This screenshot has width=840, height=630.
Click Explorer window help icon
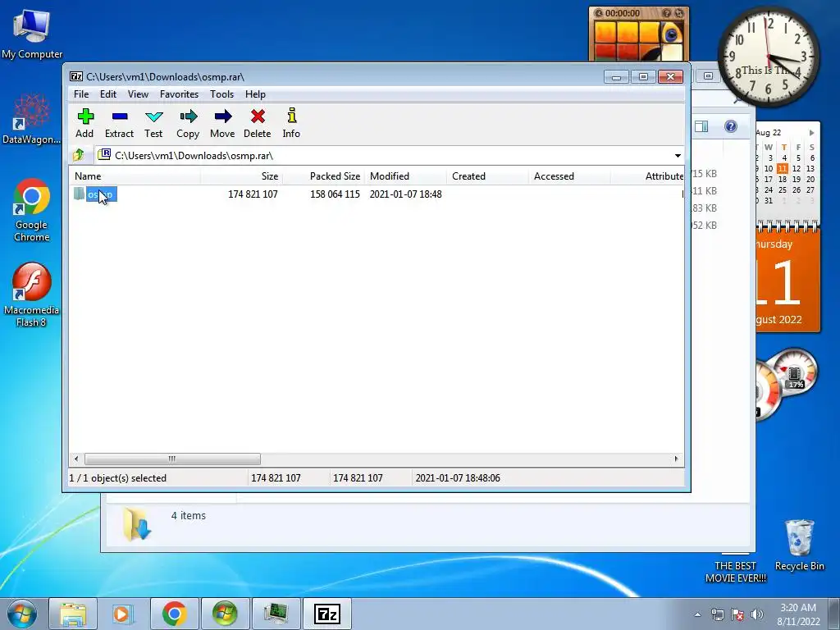(x=731, y=126)
